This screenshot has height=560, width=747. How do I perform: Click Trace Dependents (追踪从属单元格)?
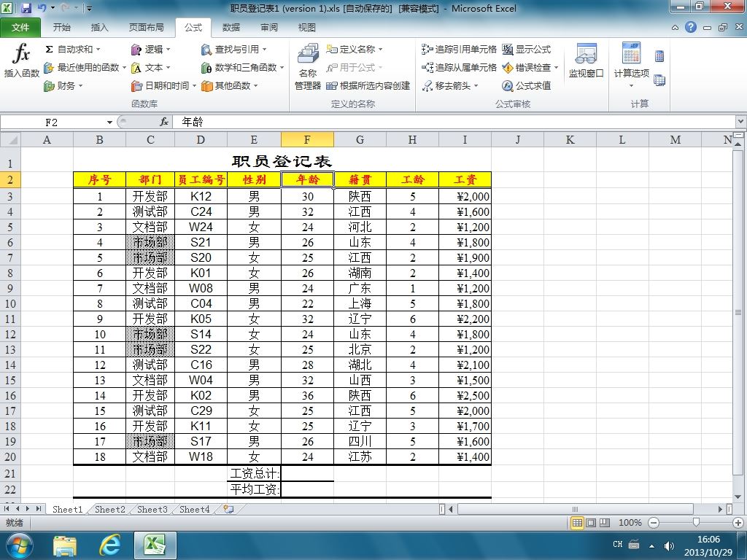point(459,68)
